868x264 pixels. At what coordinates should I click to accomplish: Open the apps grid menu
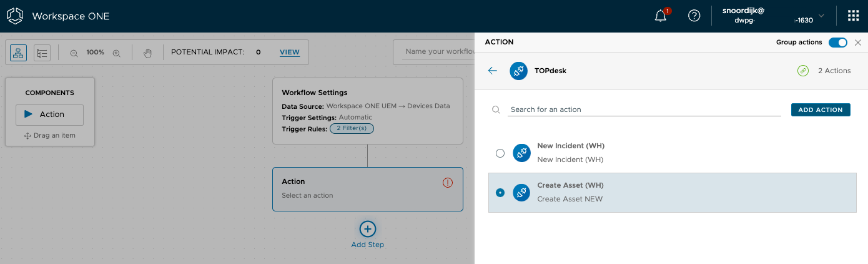852,16
